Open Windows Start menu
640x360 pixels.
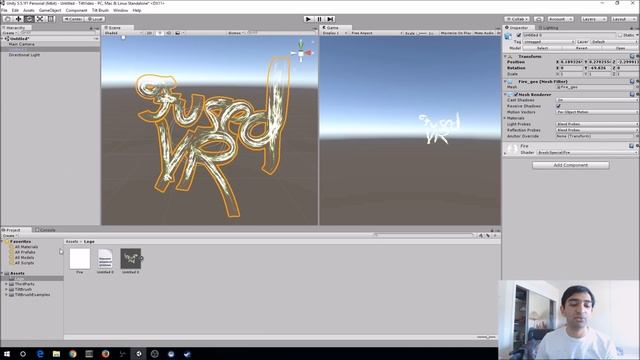point(7,354)
